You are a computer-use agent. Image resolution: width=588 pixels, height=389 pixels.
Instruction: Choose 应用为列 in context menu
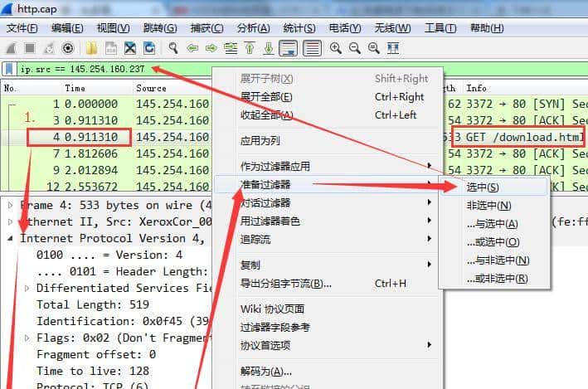(x=328, y=141)
